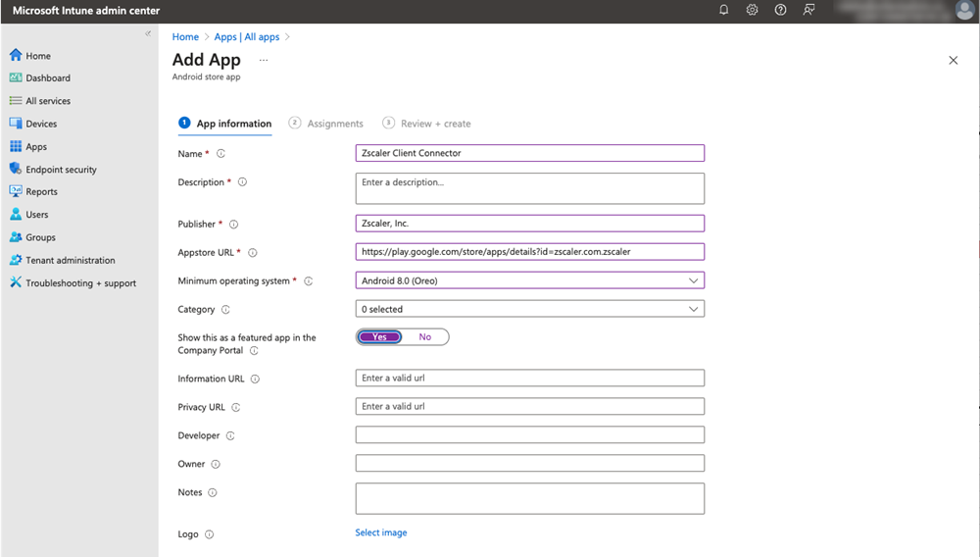Open the Category dropdown showing 0 selected
The height and width of the screenshot is (557, 980).
530,309
